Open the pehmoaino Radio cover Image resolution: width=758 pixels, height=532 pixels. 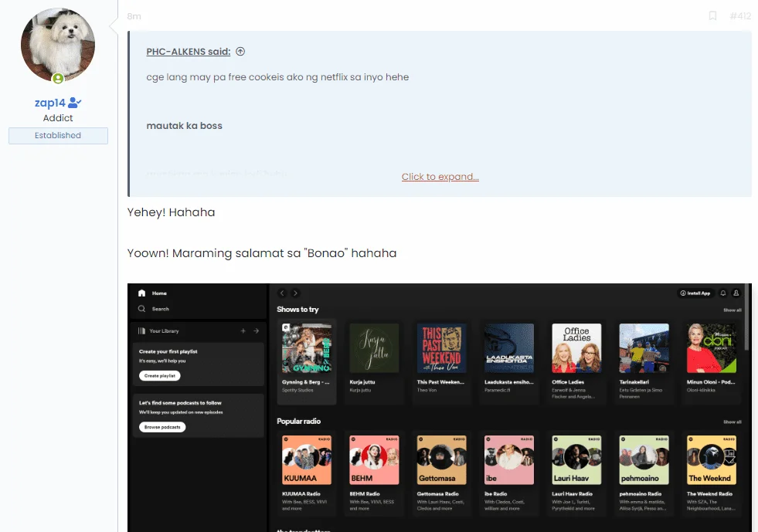pos(644,460)
